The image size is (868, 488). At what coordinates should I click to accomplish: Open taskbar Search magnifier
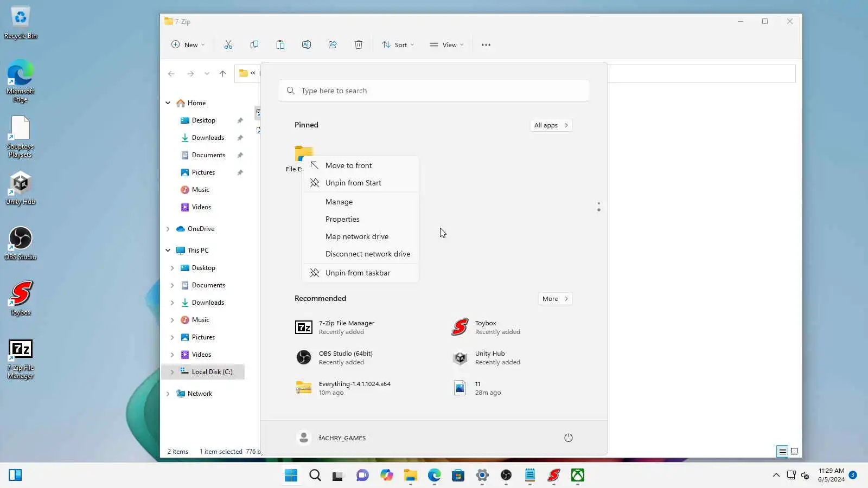coord(315,476)
